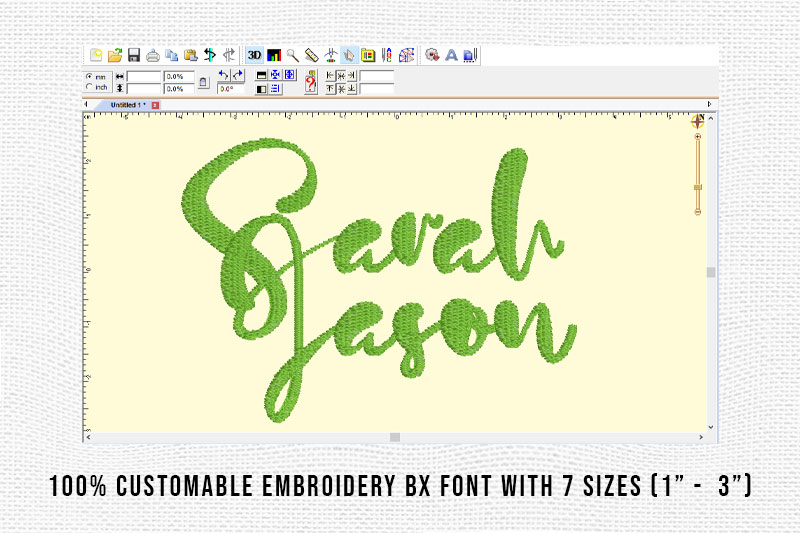Switch to the Untitled 1 tab
Viewport: 800px width, 533px height.
coord(128,105)
